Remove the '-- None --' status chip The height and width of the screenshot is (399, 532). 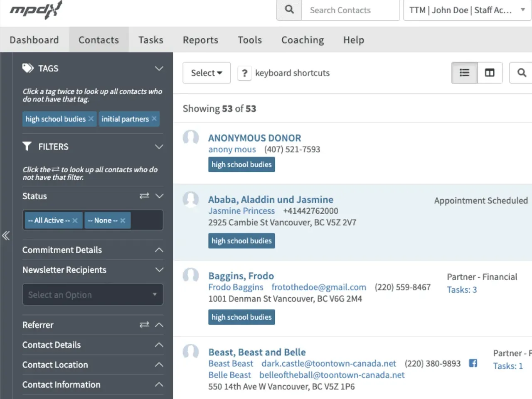[x=123, y=220]
